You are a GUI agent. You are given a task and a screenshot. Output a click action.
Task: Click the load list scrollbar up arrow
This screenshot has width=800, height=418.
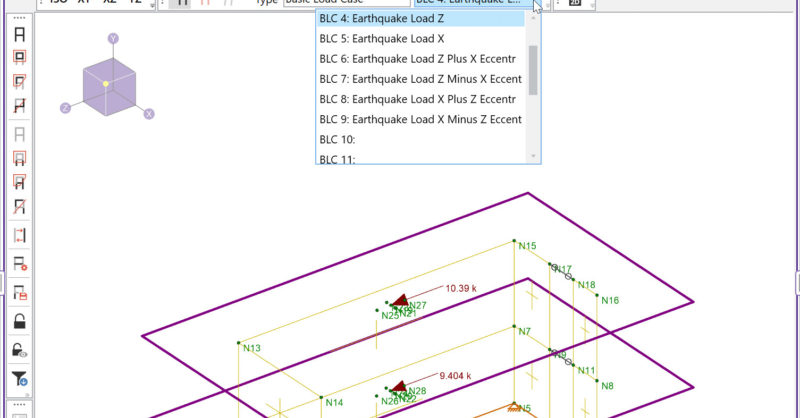click(x=533, y=18)
